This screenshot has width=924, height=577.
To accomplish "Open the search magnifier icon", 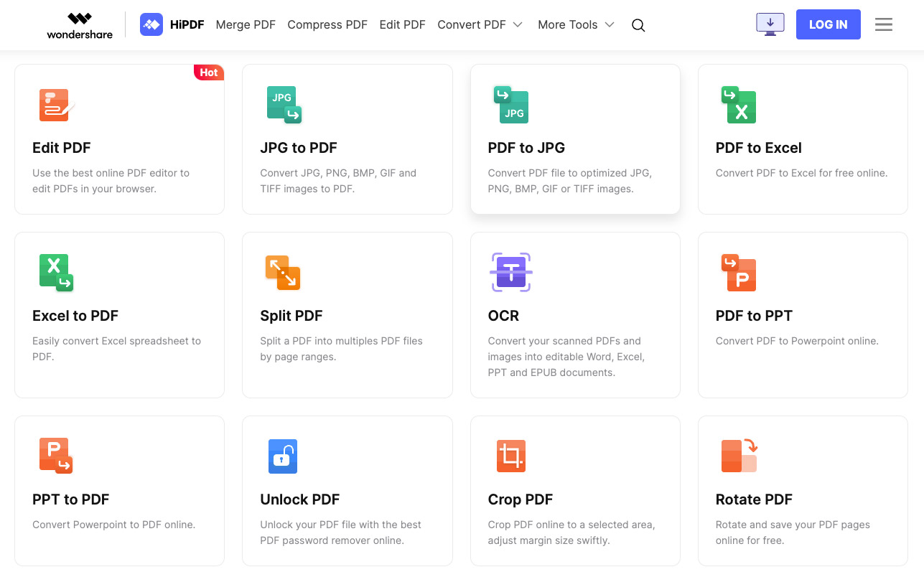I will pyautogui.click(x=638, y=25).
